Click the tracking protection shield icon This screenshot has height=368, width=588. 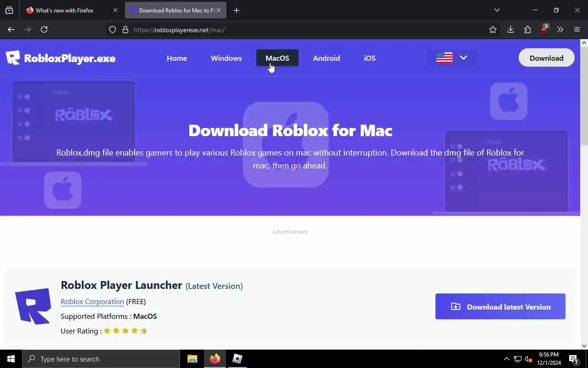pos(113,29)
